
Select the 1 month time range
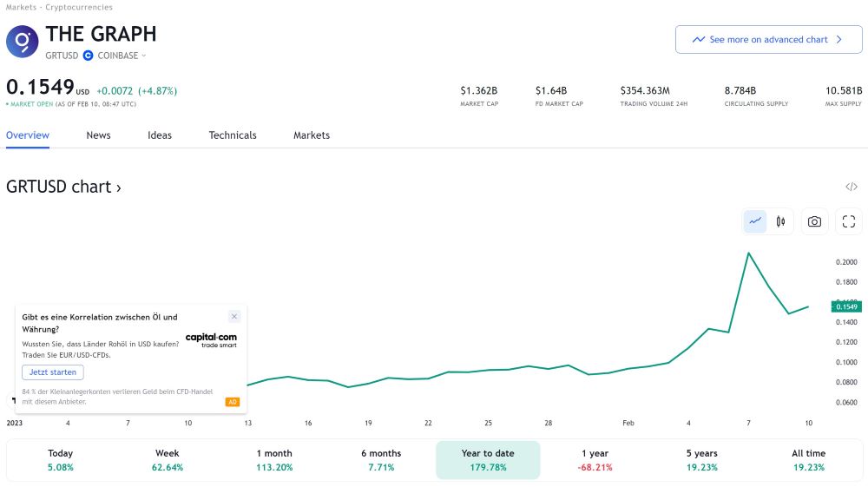click(x=274, y=460)
